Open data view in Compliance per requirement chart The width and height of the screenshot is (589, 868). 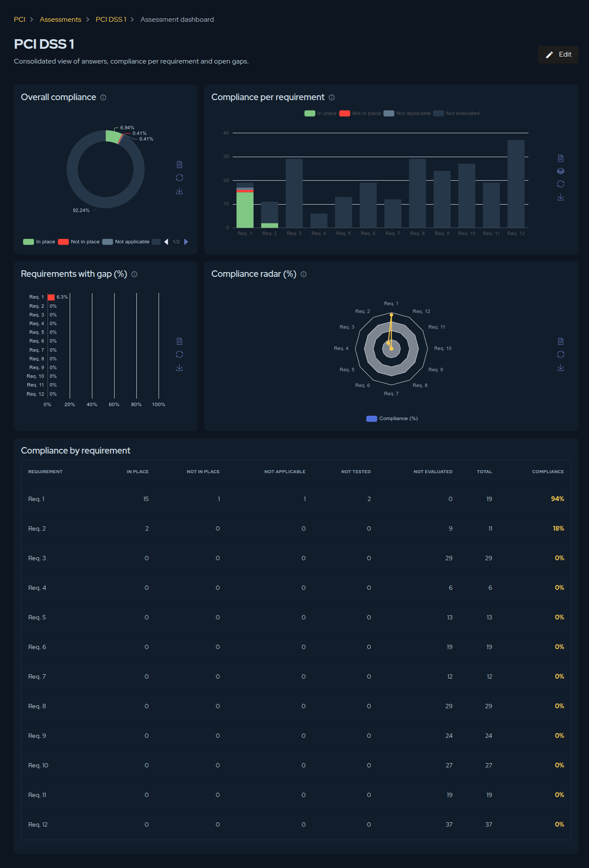tap(561, 158)
